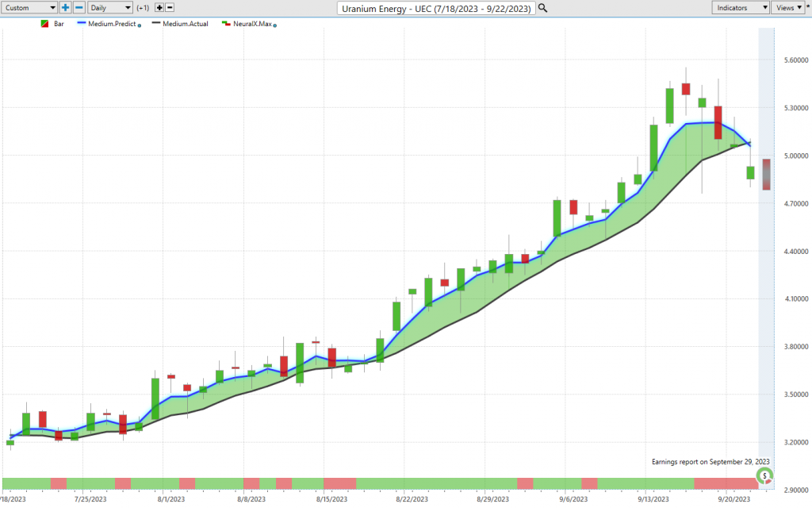Click the small dot after Medium.Predict

140,25
